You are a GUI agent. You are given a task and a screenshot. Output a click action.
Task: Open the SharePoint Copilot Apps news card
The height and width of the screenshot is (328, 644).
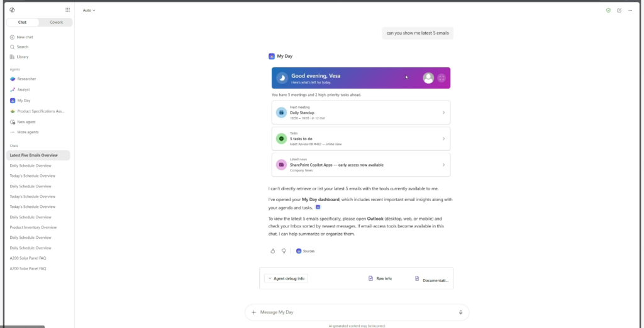point(360,165)
